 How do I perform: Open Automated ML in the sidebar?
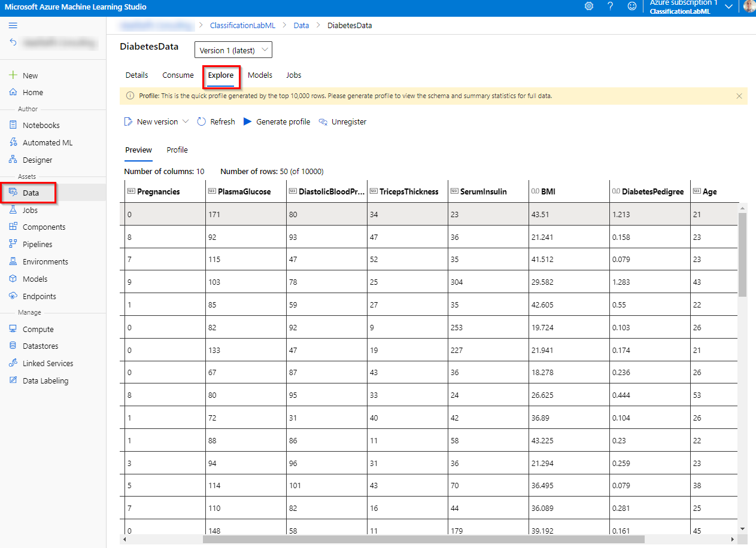pos(47,142)
